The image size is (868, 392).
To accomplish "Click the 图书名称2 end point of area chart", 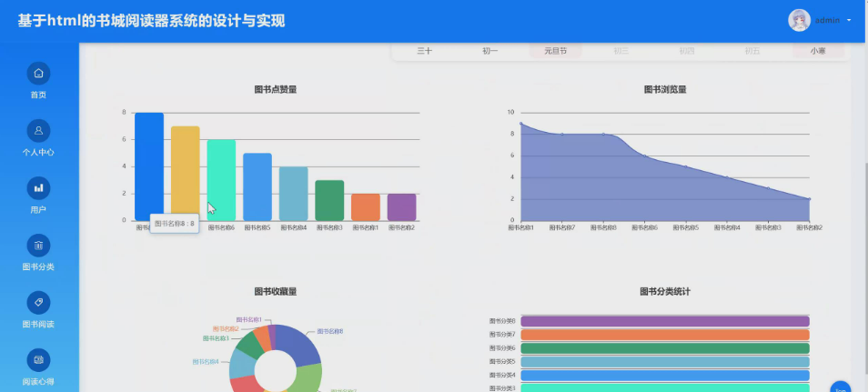I will click(810, 199).
